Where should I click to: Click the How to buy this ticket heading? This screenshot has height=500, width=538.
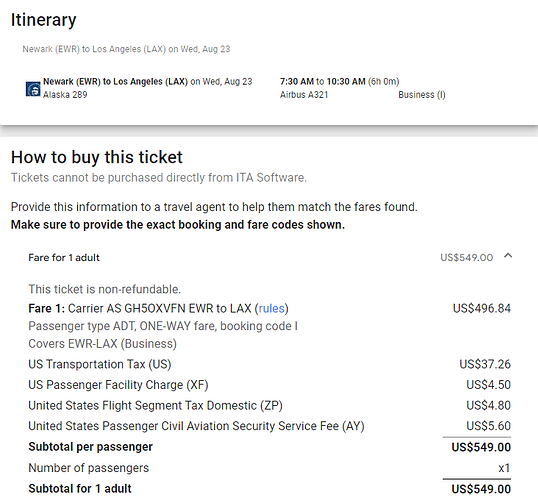(96, 157)
